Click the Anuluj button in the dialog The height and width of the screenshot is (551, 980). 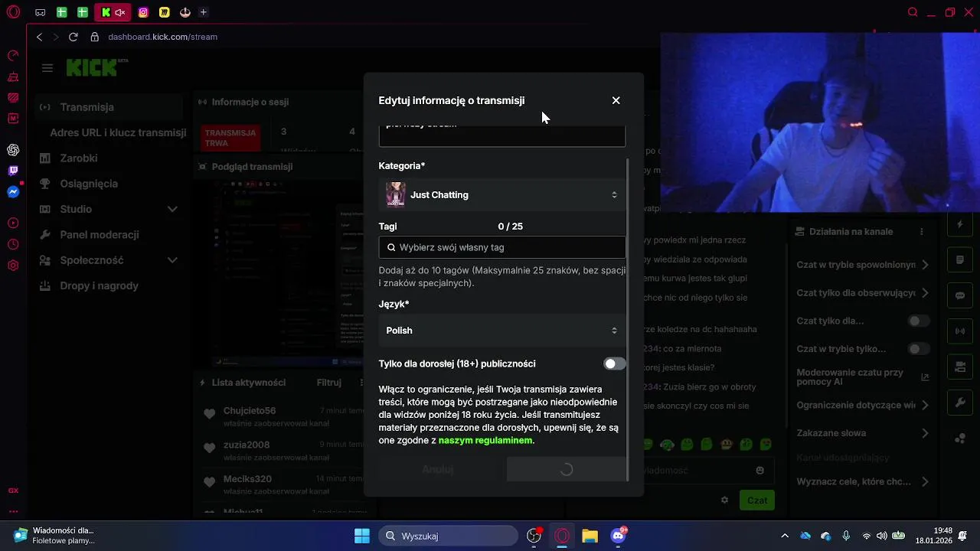[x=438, y=469]
